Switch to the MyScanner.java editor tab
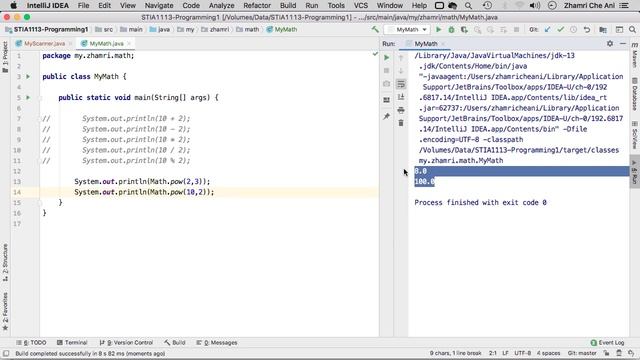Screen dimensions: 640x360 click(x=44, y=43)
